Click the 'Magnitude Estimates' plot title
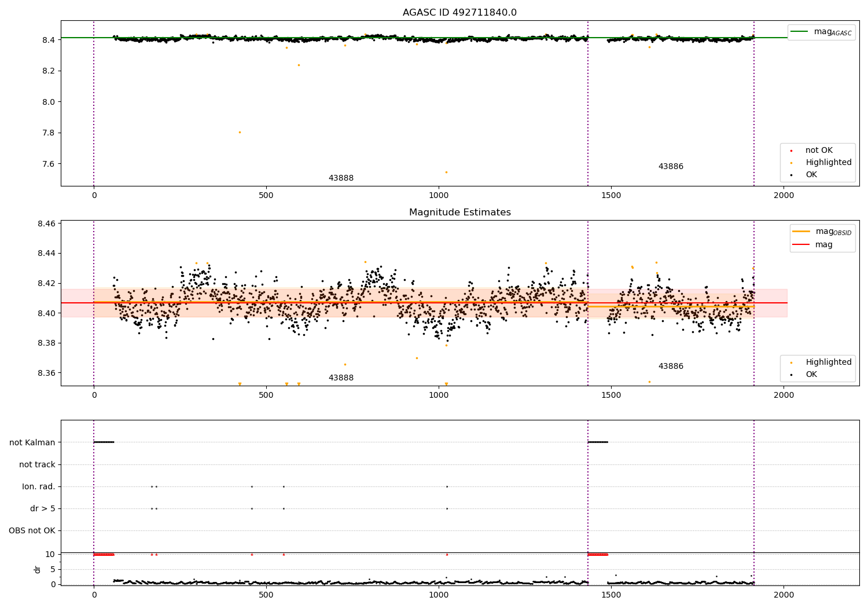This screenshot has width=868, height=608. 459,213
